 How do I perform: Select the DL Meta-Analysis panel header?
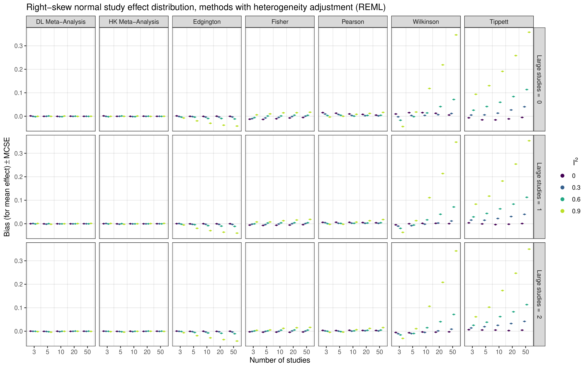pos(61,22)
